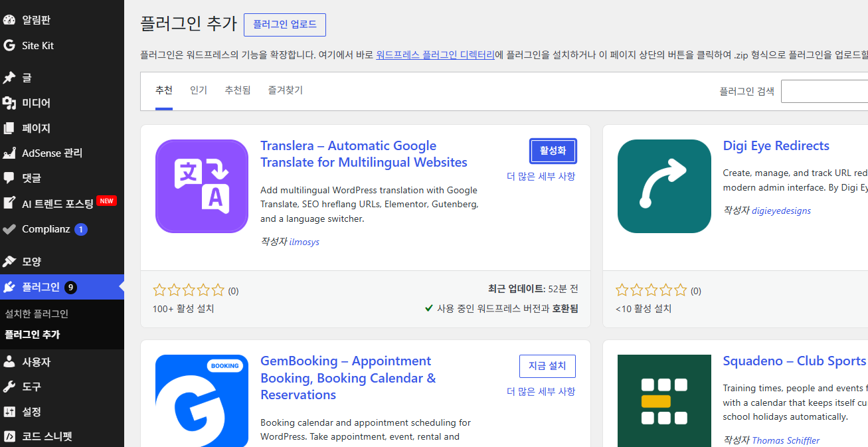The image size is (868, 447).
Task: Click the 100+ 활성 설치 text
Action: tap(183, 309)
